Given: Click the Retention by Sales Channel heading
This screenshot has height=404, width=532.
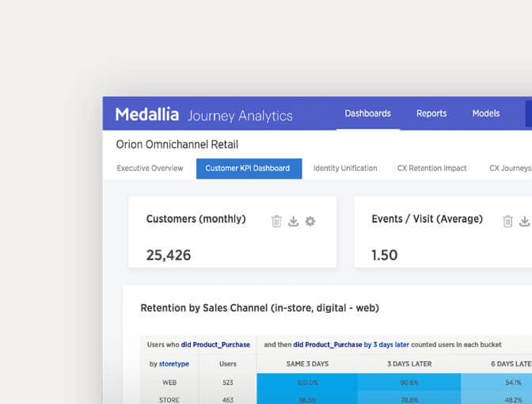Looking at the screenshot, I should pyautogui.click(x=260, y=308).
